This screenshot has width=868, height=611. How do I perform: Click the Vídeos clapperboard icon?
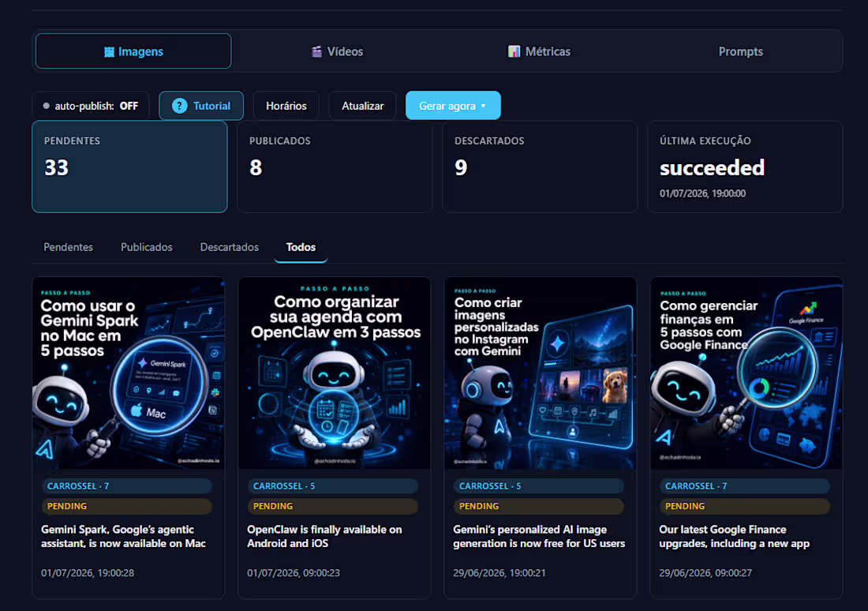coord(316,51)
